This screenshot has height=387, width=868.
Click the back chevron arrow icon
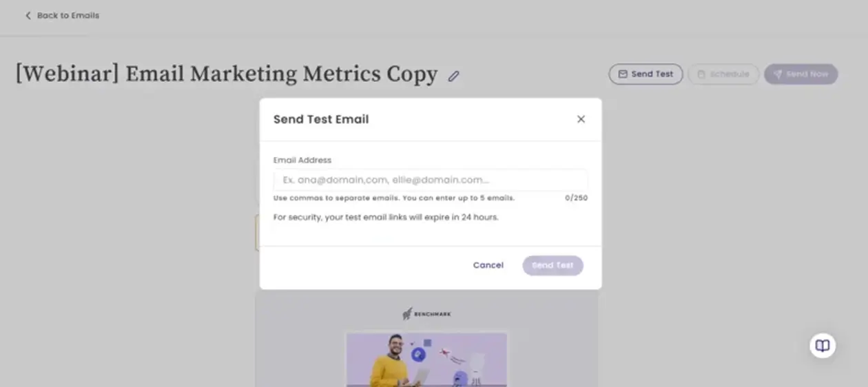point(28,15)
